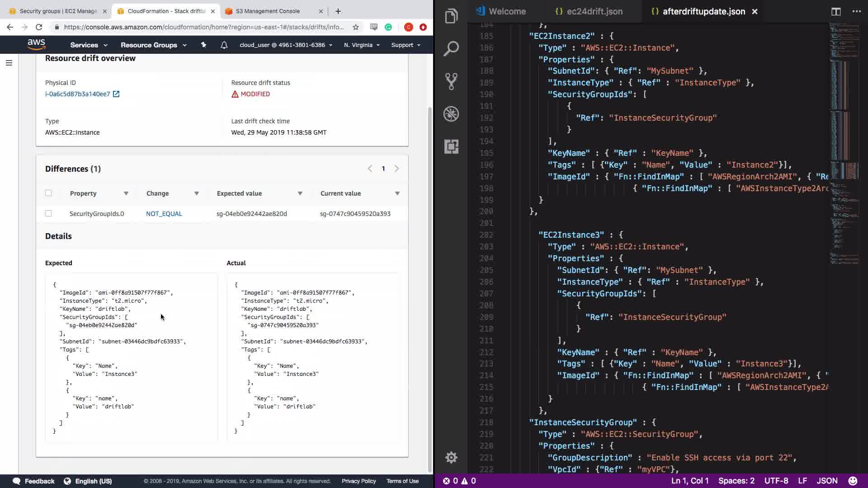Split the editor with the split icon
Image resolution: width=868 pixels, height=488 pixels.
coord(835,12)
